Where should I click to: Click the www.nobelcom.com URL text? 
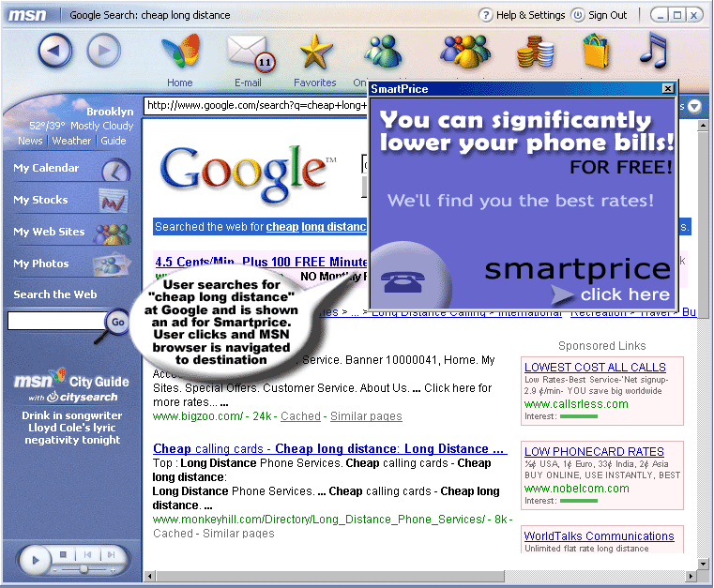(577, 489)
